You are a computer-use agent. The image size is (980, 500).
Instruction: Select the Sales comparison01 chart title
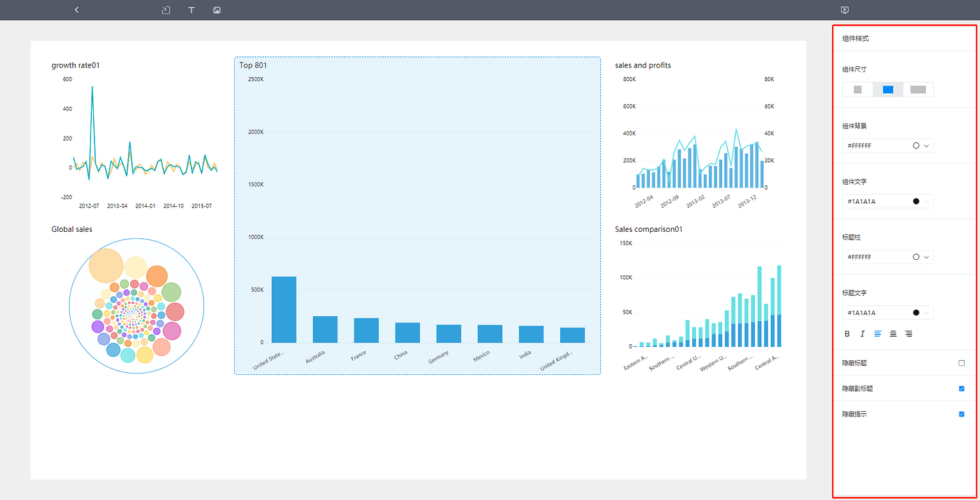coord(649,229)
